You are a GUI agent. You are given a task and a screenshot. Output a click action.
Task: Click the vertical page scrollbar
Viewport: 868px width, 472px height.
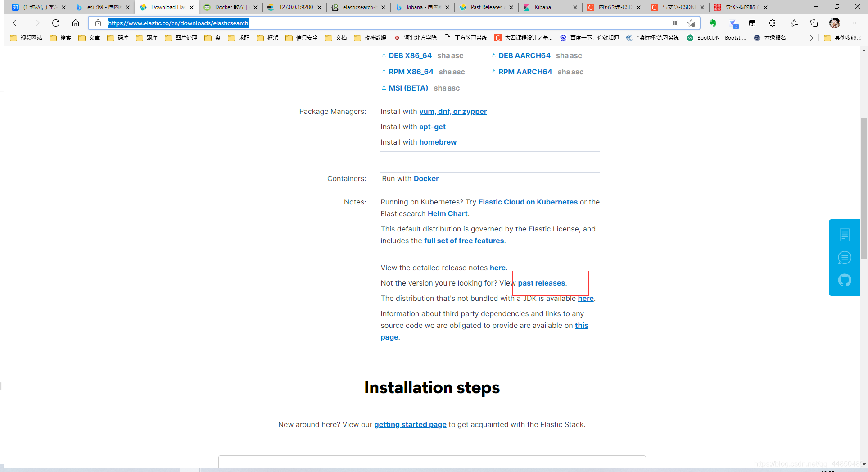tap(864, 188)
